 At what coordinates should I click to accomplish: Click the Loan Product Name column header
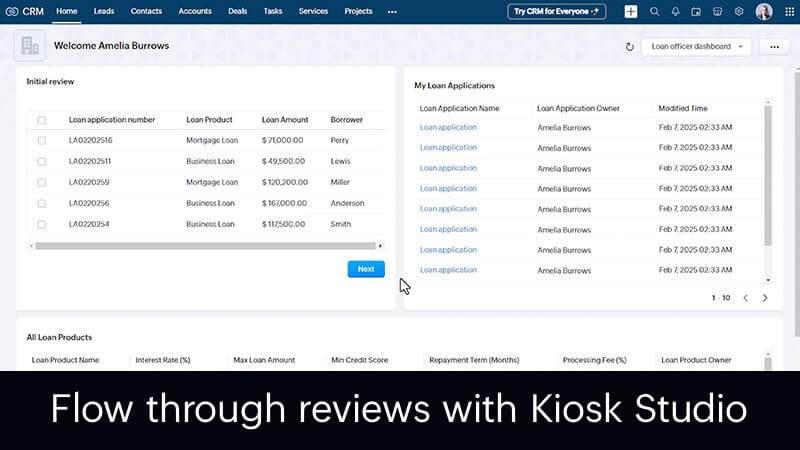click(65, 360)
